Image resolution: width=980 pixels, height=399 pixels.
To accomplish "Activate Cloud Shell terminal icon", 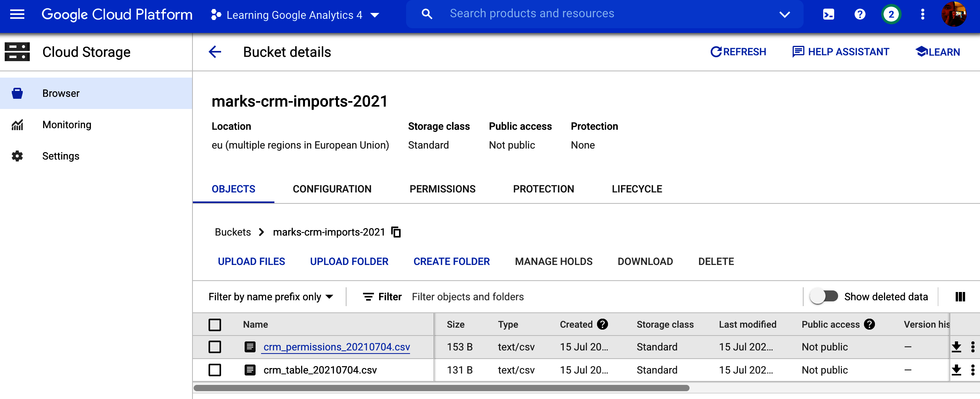I will pyautogui.click(x=829, y=15).
